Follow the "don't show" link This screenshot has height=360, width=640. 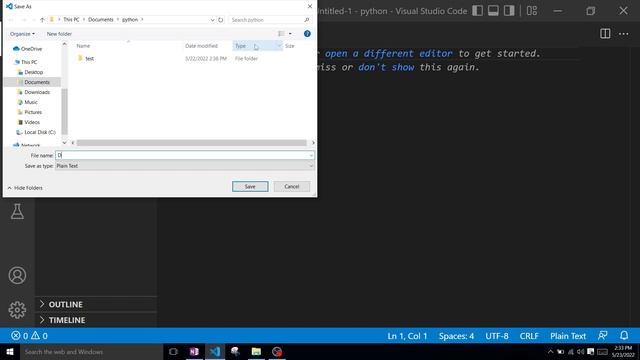(x=386, y=67)
